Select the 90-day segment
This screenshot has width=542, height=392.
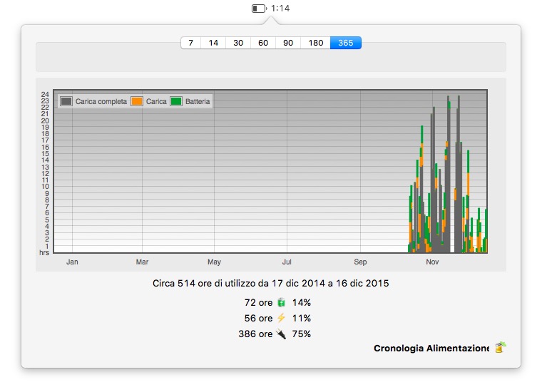click(288, 43)
